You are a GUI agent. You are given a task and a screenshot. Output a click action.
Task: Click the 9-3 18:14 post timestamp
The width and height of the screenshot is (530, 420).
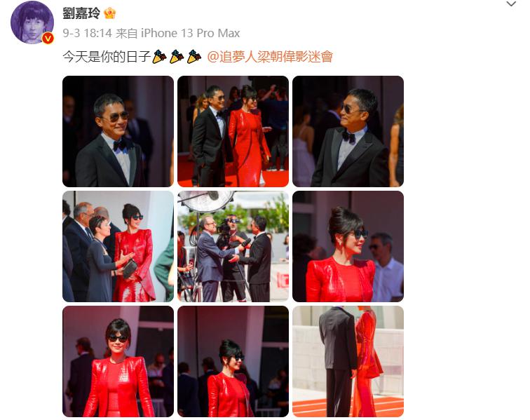(x=87, y=33)
